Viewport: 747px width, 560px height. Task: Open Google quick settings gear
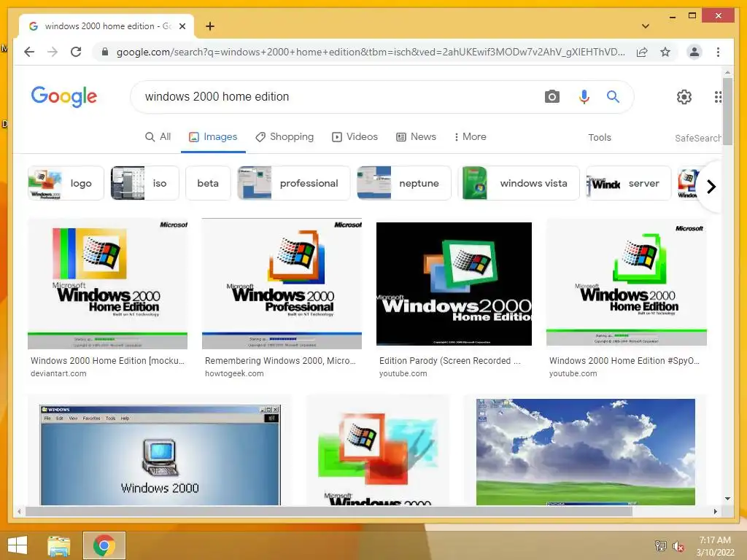pos(684,97)
